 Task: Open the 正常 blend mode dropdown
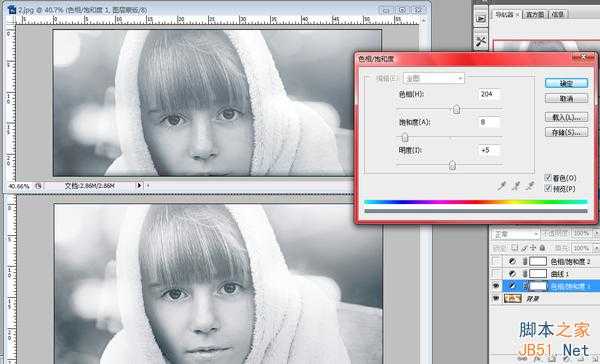(x=515, y=234)
